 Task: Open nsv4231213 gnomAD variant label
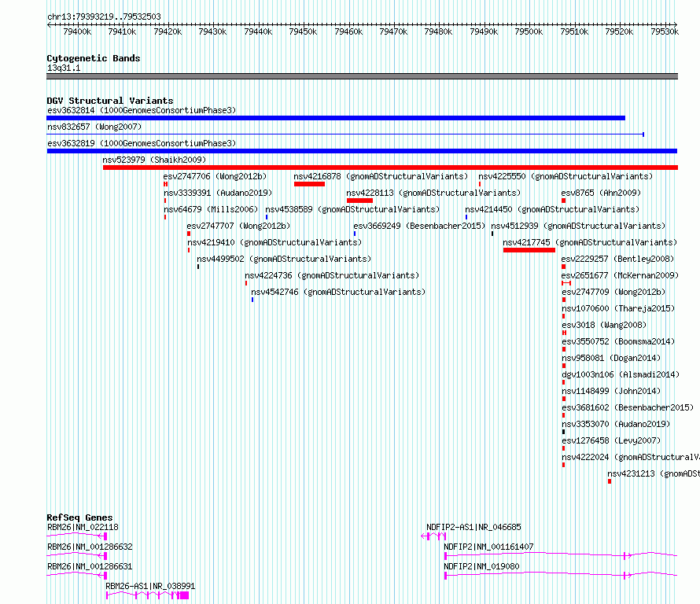point(654,473)
